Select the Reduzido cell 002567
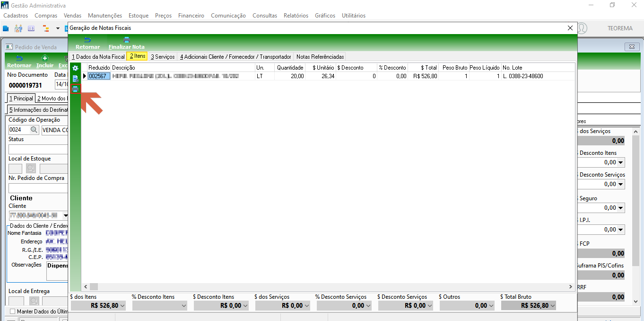 pyautogui.click(x=99, y=76)
